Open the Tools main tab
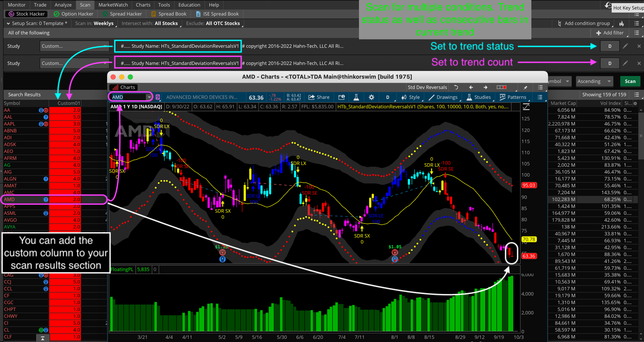 pyautogui.click(x=164, y=5)
